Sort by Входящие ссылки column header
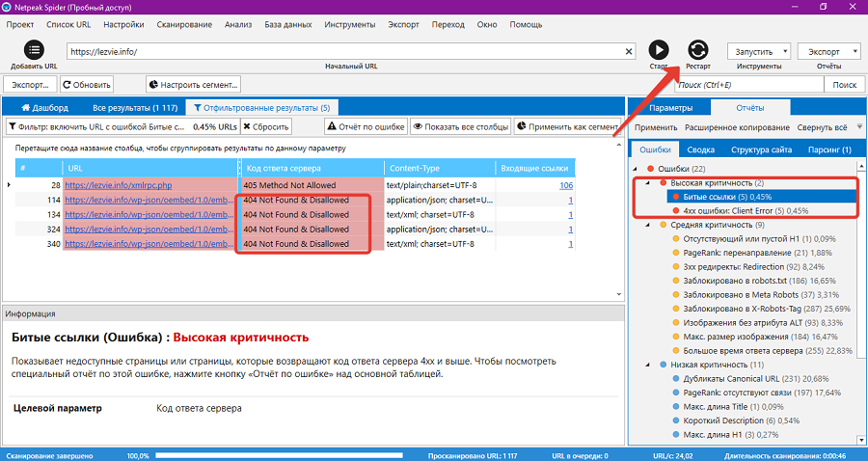868x461 pixels. point(534,168)
